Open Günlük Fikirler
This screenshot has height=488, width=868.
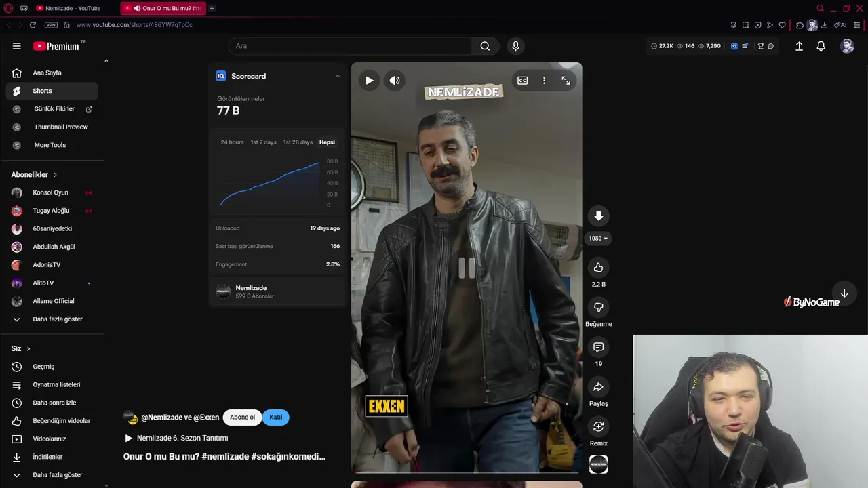click(x=52, y=109)
